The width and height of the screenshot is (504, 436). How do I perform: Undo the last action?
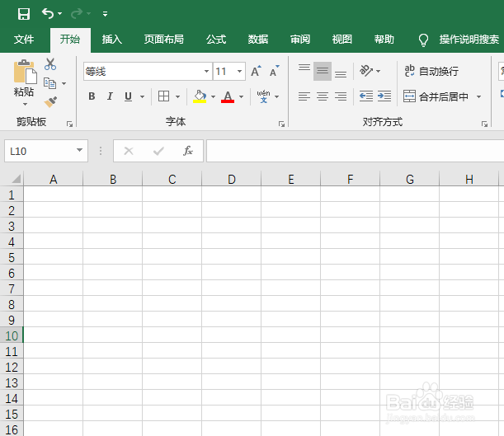[48, 13]
